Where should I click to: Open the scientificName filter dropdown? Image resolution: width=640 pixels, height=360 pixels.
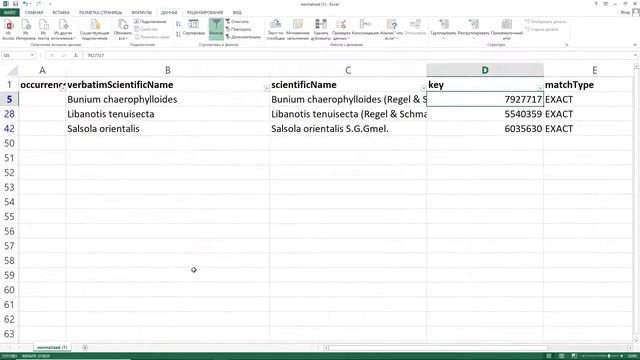(x=423, y=88)
